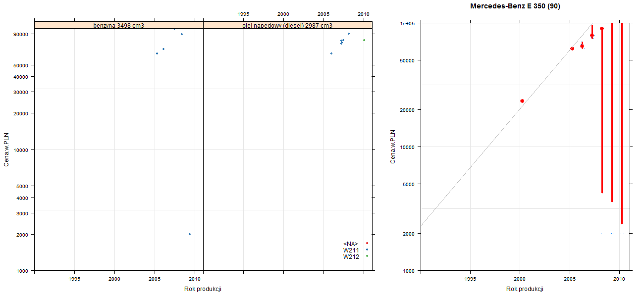This screenshot has width=644, height=297.
Task: Click the "<NA>" legend label
Action: coord(351,244)
